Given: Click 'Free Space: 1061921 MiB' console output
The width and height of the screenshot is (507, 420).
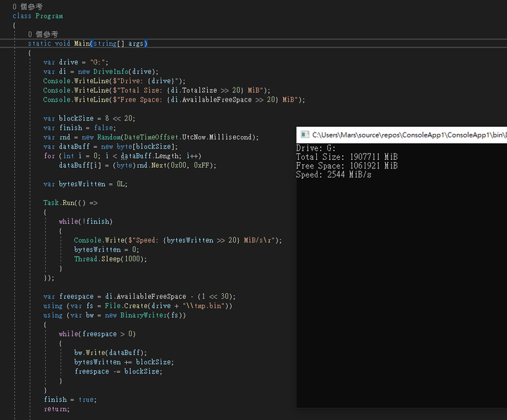Looking at the screenshot, I should [x=347, y=166].
